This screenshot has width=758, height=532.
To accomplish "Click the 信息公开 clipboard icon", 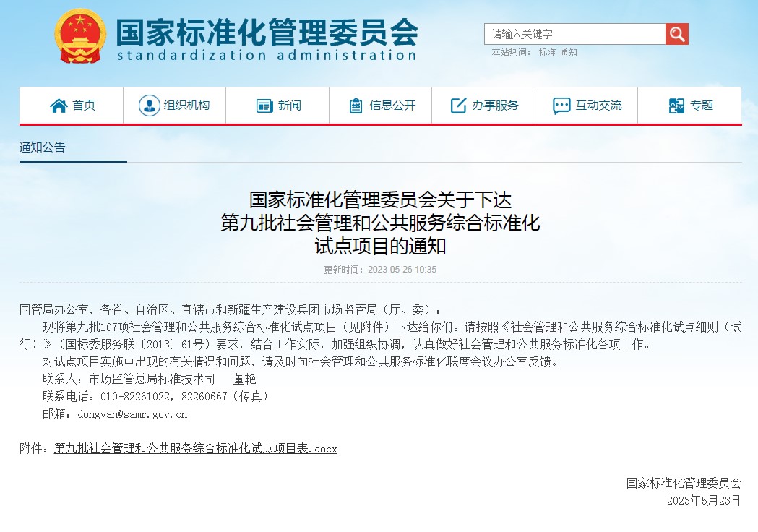I will (356, 106).
